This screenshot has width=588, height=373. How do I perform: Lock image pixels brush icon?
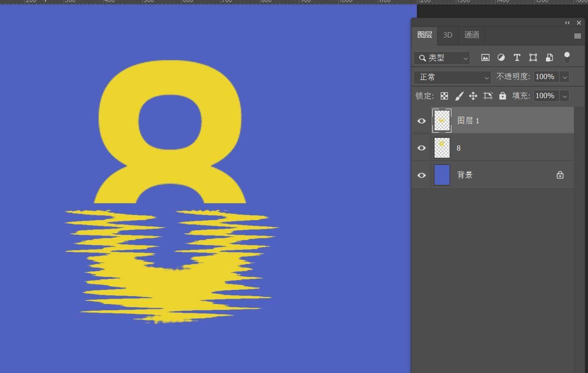coord(459,96)
